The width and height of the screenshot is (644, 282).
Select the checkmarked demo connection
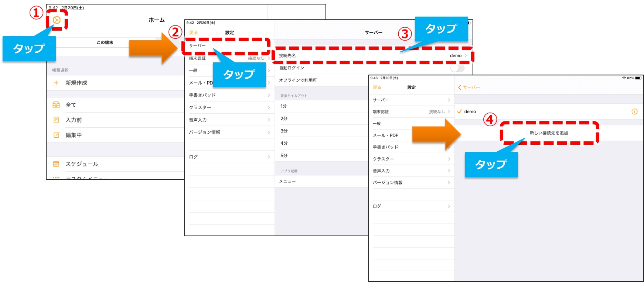tap(470, 112)
